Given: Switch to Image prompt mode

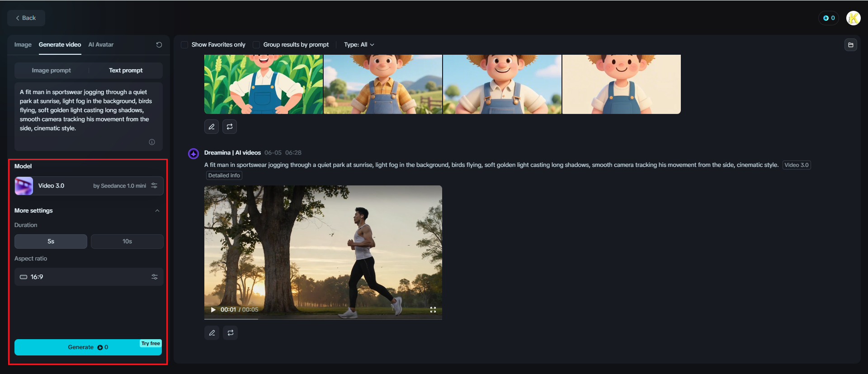Looking at the screenshot, I should 52,71.
